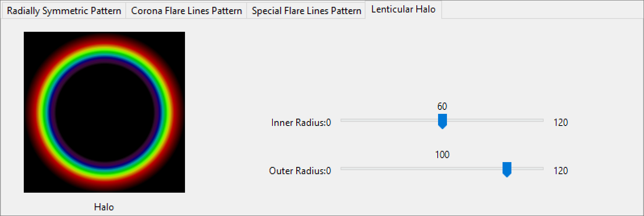Image resolution: width=644 pixels, height=216 pixels.
Task: Switch to Radially Symmetric Pattern tab
Action: [64, 11]
